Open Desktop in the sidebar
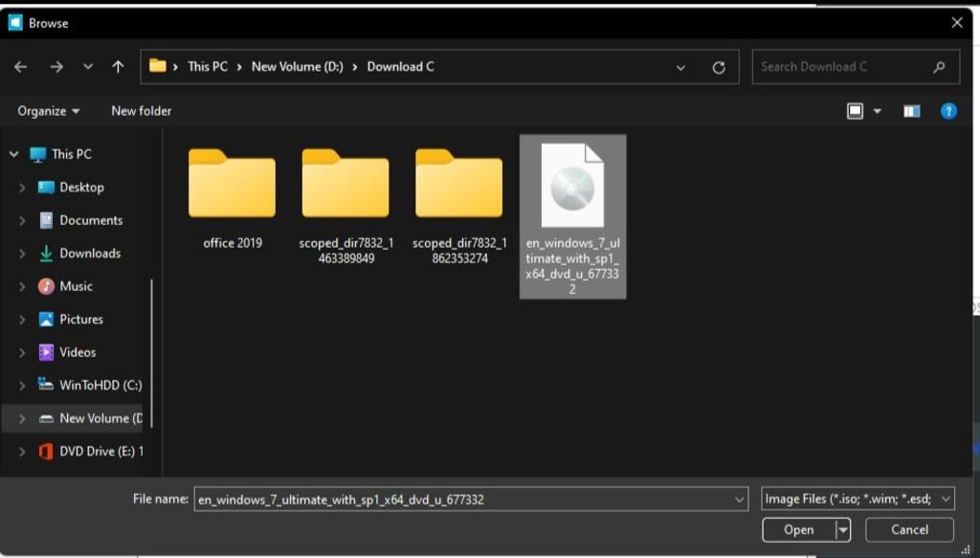 tap(81, 188)
